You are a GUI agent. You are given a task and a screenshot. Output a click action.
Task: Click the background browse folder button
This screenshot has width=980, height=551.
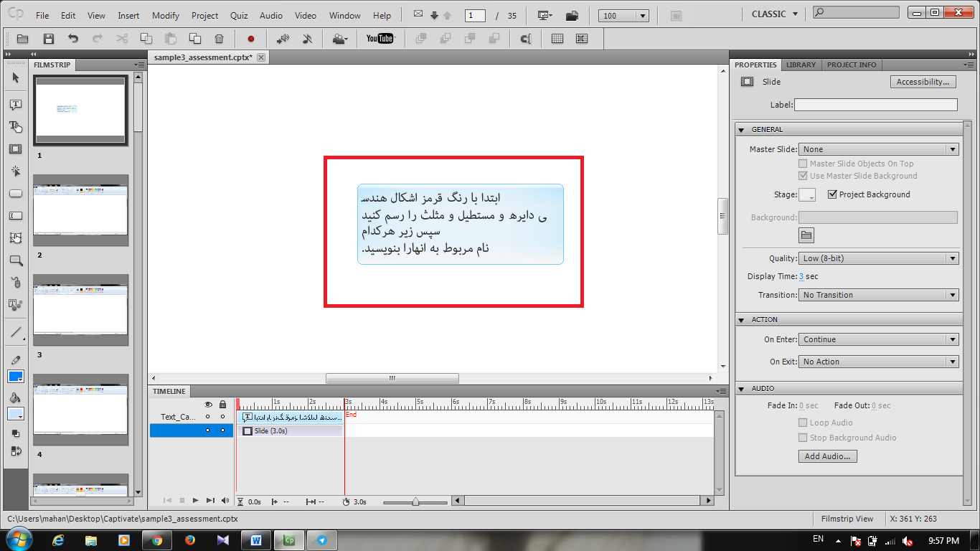(806, 235)
